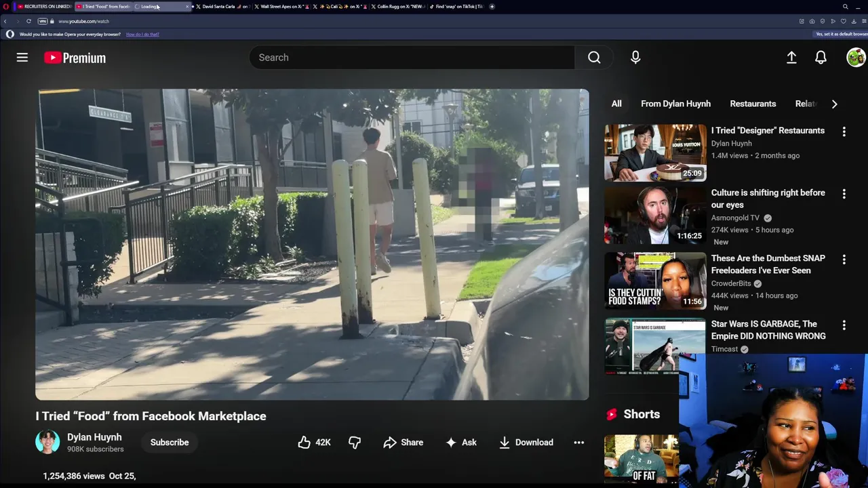This screenshot has width=868, height=488.
Task: Switch to David Santa Carla X tab
Action: coord(222,6)
